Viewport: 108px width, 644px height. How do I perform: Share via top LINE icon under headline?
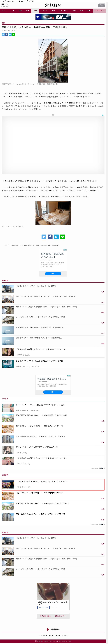click(x=14, y=34)
